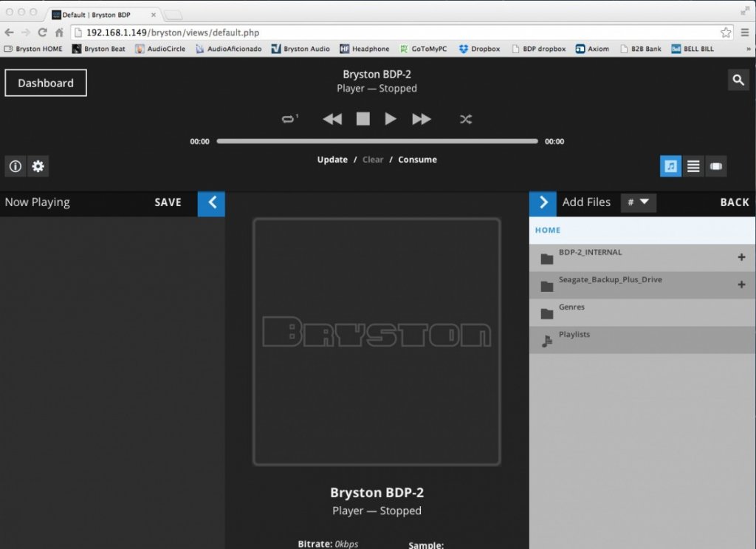
Task: Open the browser home page
Action: tap(59, 33)
